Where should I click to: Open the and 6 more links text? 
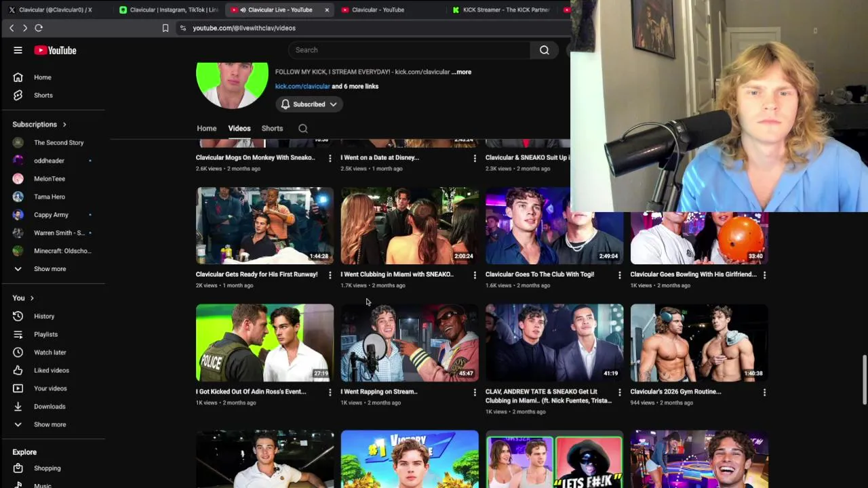[x=355, y=86]
